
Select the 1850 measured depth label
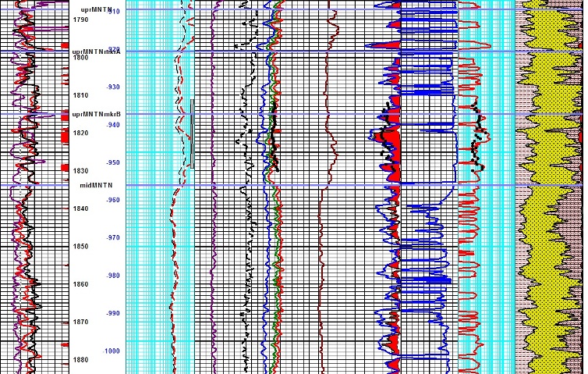[80, 247]
